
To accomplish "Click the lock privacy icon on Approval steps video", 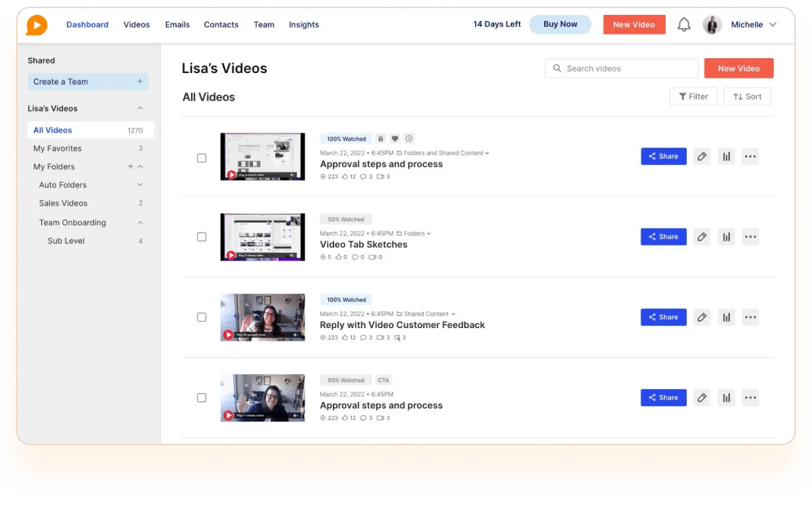I will (380, 138).
